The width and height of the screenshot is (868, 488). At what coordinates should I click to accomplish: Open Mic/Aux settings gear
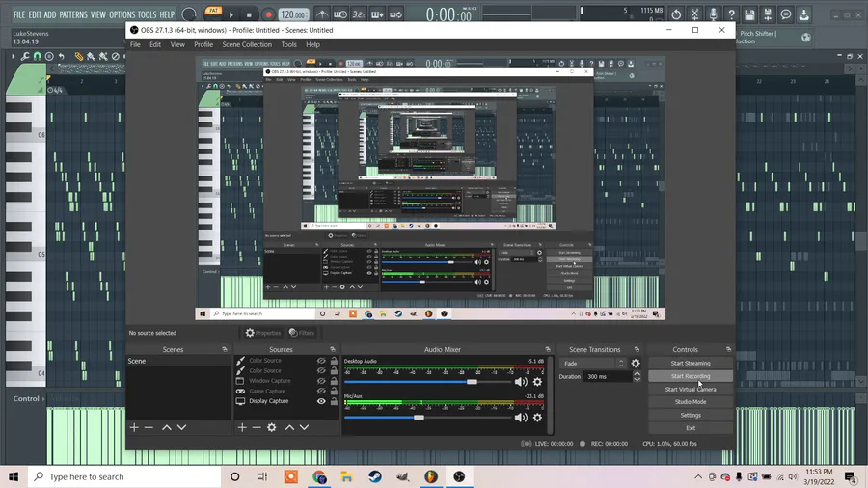point(537,418)
